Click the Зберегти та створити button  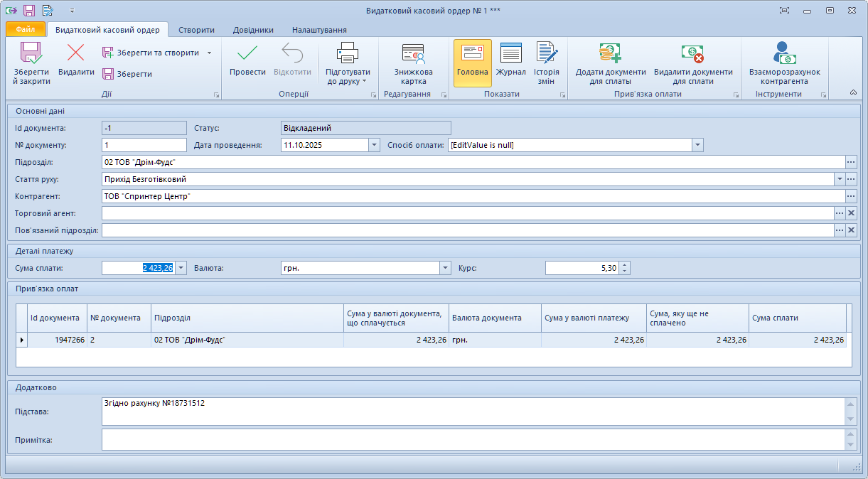(x=151, y=53)
